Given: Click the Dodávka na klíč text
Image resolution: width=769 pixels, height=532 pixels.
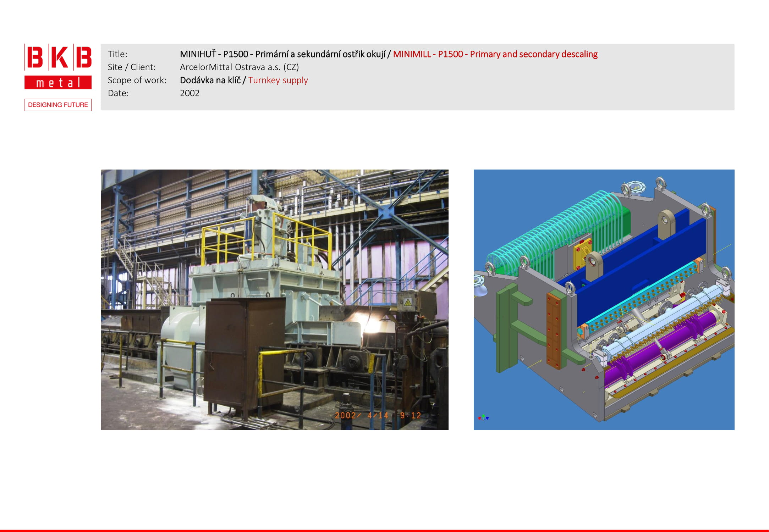Looking at the screenshot, I should pyautogui.click(x=210, y=80).
